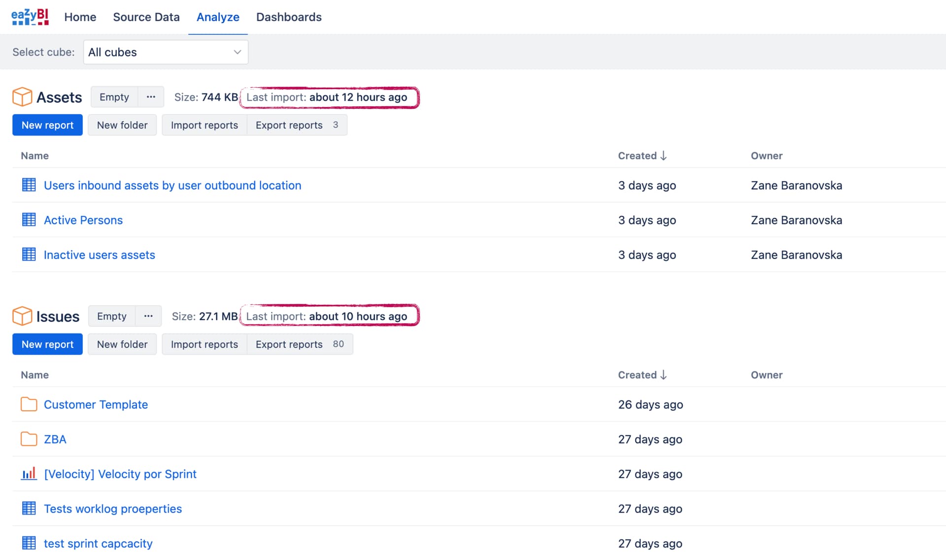Create New report in Issues cube
Viewport: 946px width, 560px height.
(x=47, y=344)
